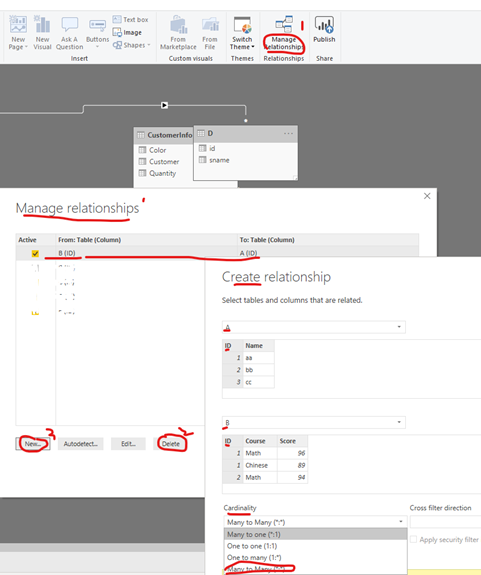Insert a New Visual from ribbon
This screenshot has height=575, width=481.
pos(42,32)
